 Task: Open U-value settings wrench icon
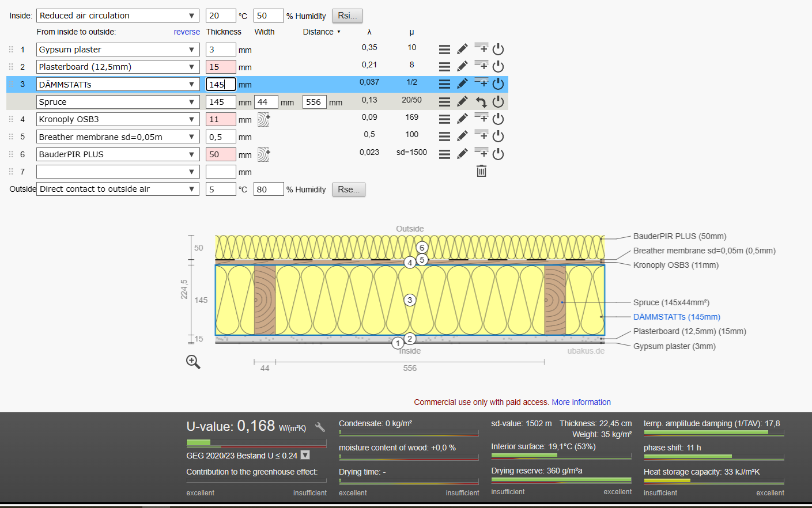320,427
